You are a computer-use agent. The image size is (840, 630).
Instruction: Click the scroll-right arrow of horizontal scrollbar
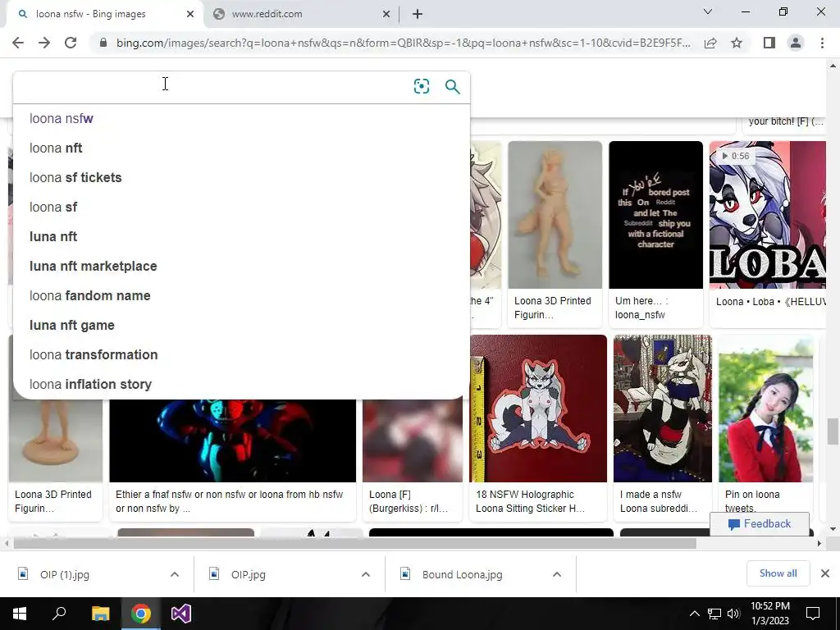[x=819, y=543]
